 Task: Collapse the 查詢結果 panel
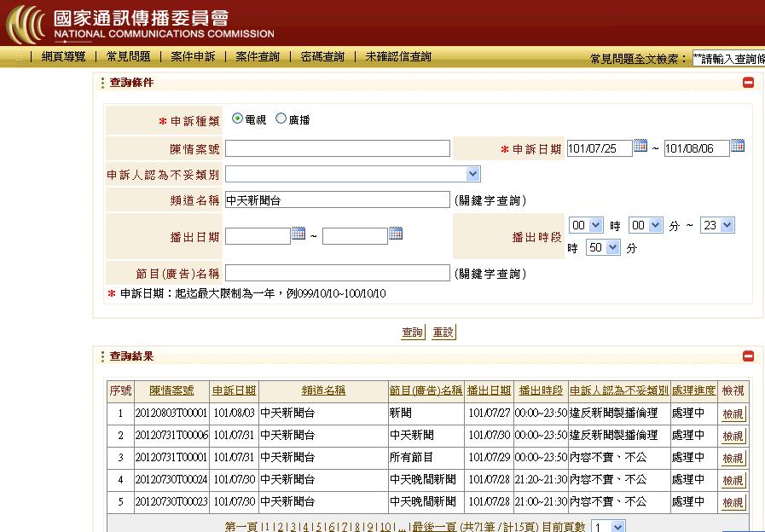(748, 356)
